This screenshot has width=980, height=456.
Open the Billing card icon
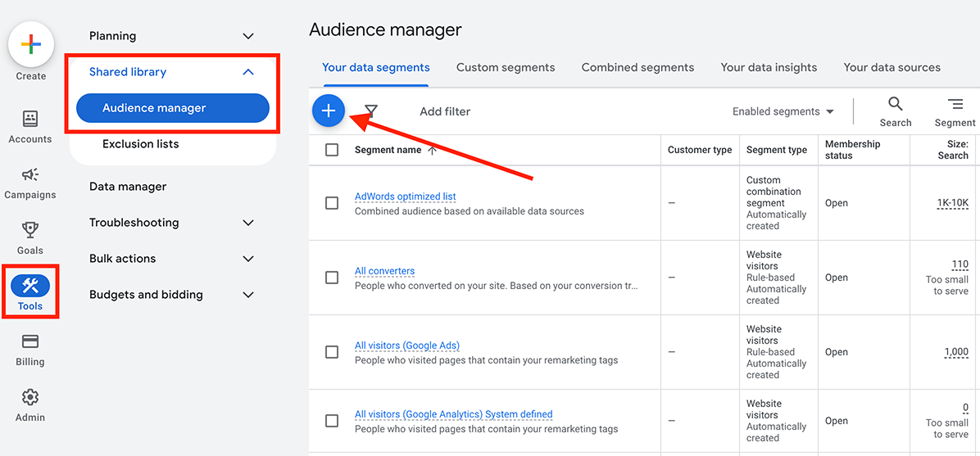tap(30, 341)
